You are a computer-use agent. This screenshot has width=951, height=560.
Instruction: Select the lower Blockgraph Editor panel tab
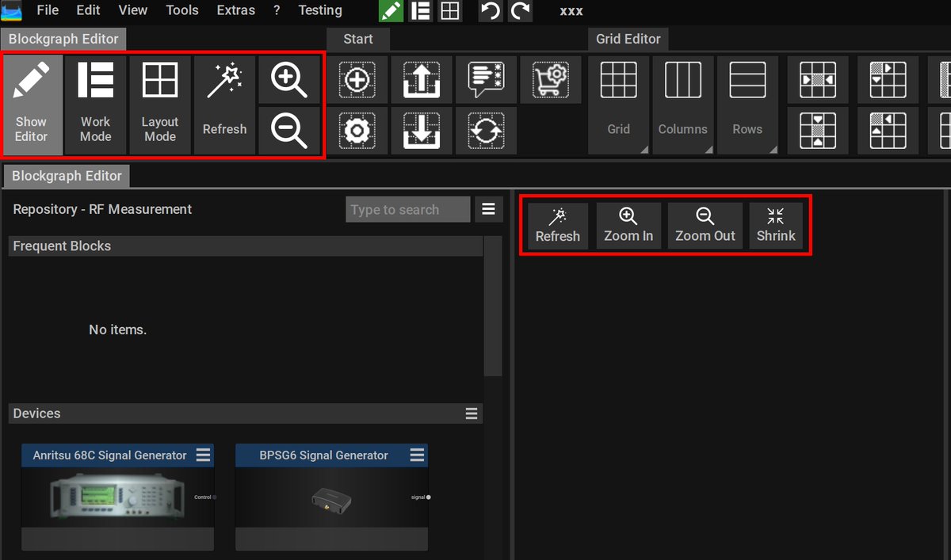pos(67,176)
